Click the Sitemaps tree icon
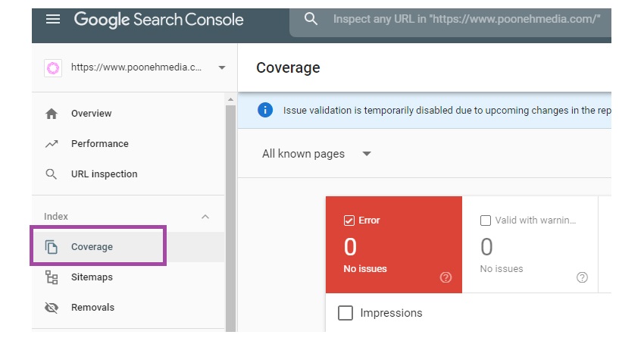Image resolution: width=644 pixels, height=341 pixels. pos(52,277)
